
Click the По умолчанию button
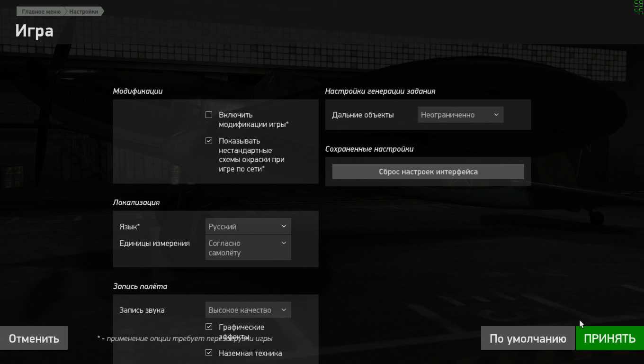528,338
